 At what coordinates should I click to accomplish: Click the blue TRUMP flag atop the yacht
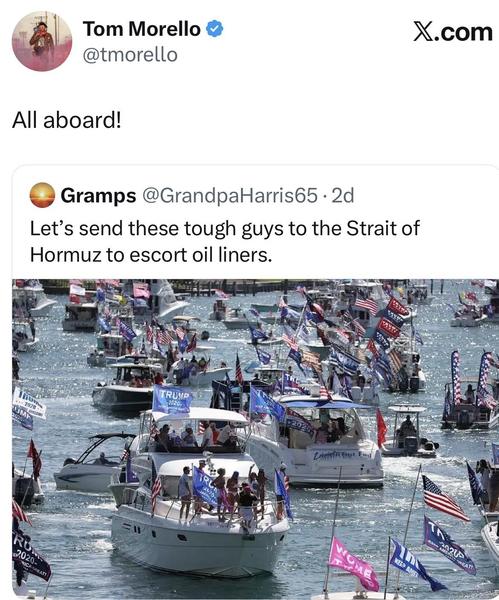172,399
